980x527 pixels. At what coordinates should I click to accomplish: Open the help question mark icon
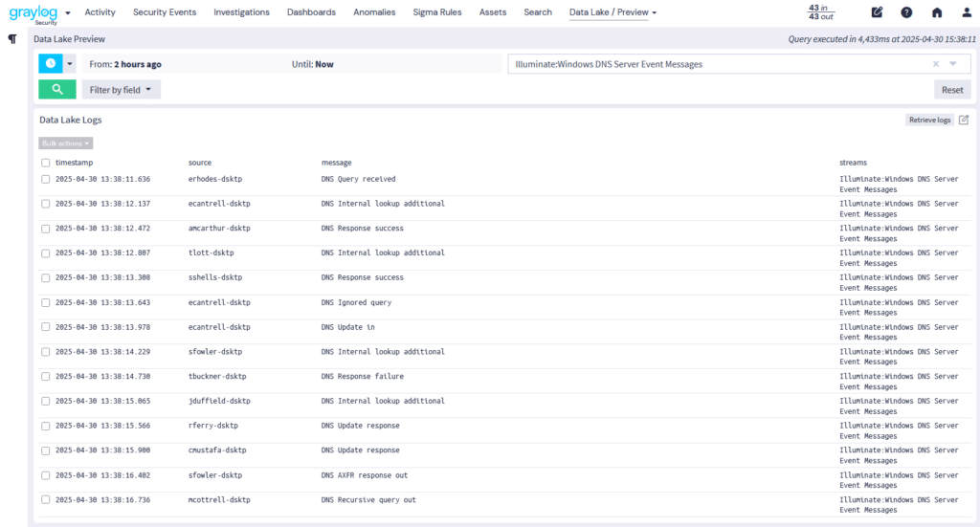pyautogui.click(x=906, y=12)
